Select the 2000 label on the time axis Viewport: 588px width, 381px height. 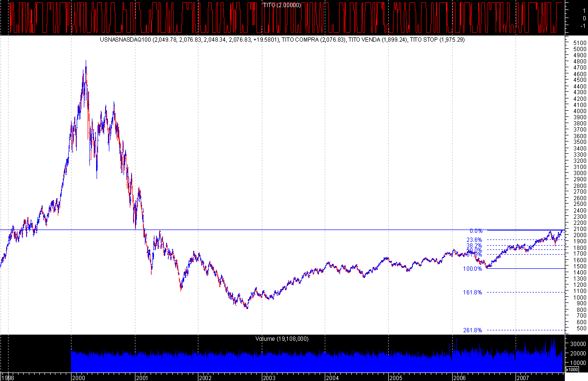click(x=79, y=378)
